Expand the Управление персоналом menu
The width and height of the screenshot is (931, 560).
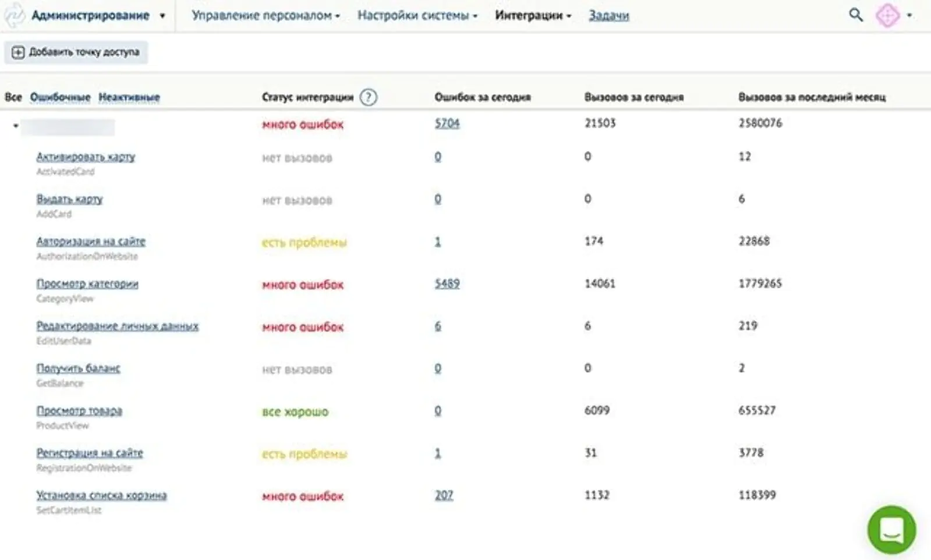tap(266, 16)
